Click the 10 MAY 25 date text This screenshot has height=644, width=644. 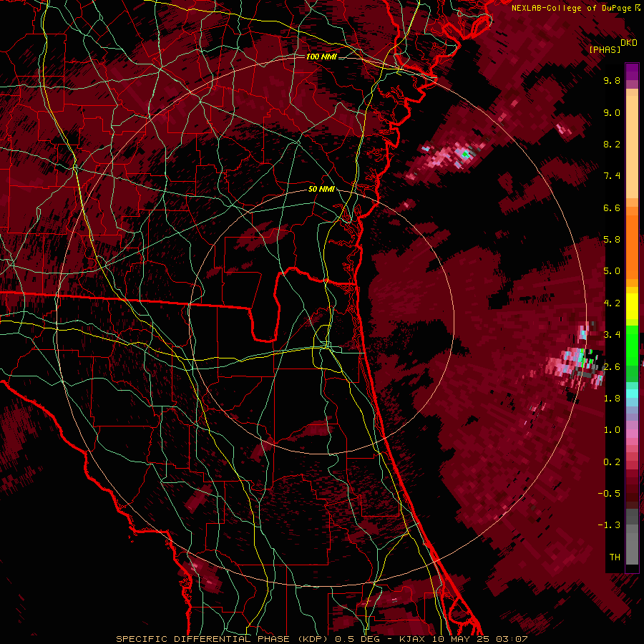coord(460,639)
